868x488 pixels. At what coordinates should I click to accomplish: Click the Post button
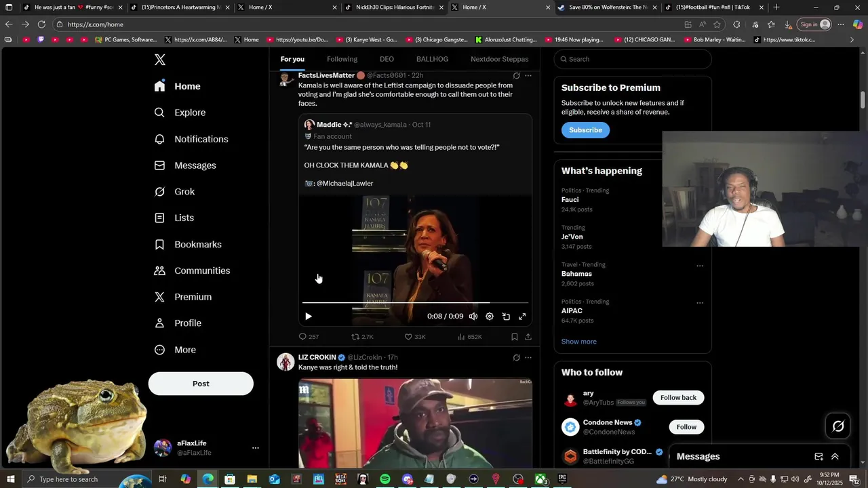[x=201, y=384]
